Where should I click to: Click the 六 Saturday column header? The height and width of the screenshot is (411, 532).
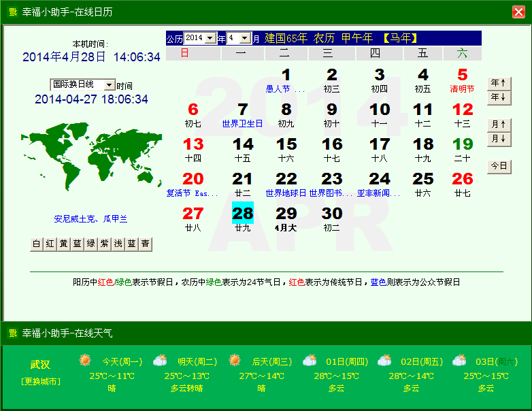[462, 53]
